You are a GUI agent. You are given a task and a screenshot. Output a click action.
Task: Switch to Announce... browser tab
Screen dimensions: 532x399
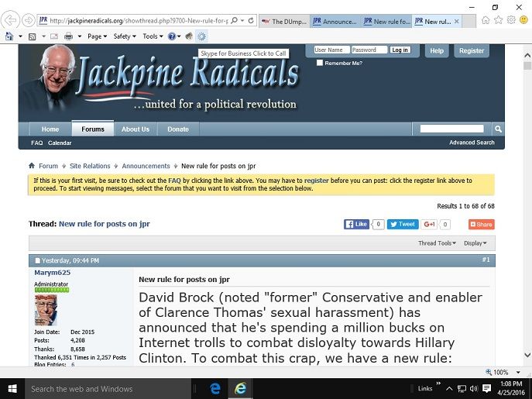[335, 22]
